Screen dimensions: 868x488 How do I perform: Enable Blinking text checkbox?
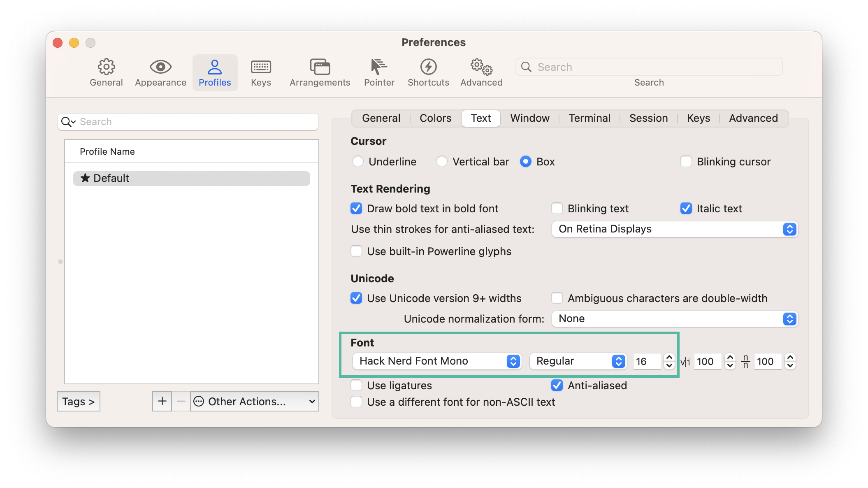557,209
